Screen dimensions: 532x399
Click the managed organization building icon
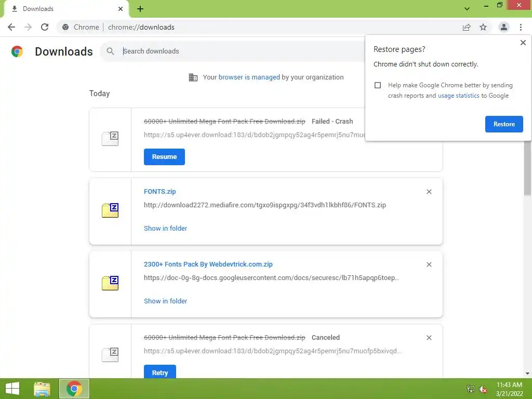coord(193,77)
